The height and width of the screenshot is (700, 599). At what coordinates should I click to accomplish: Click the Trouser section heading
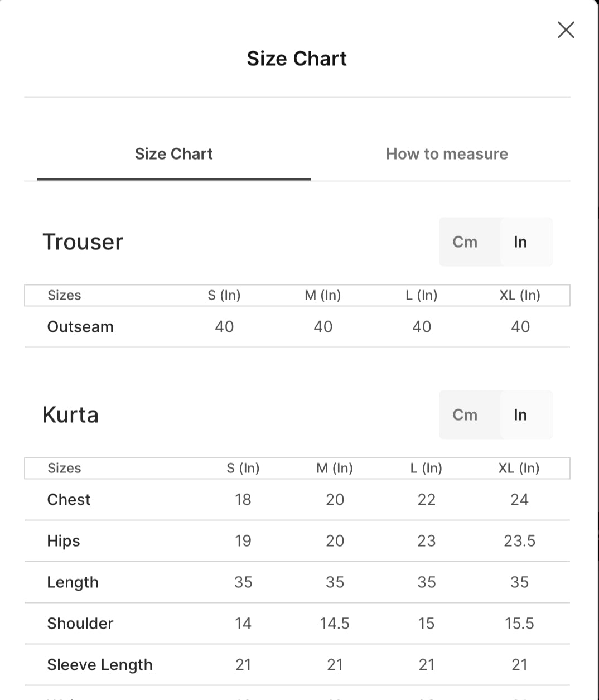point(83,242)
